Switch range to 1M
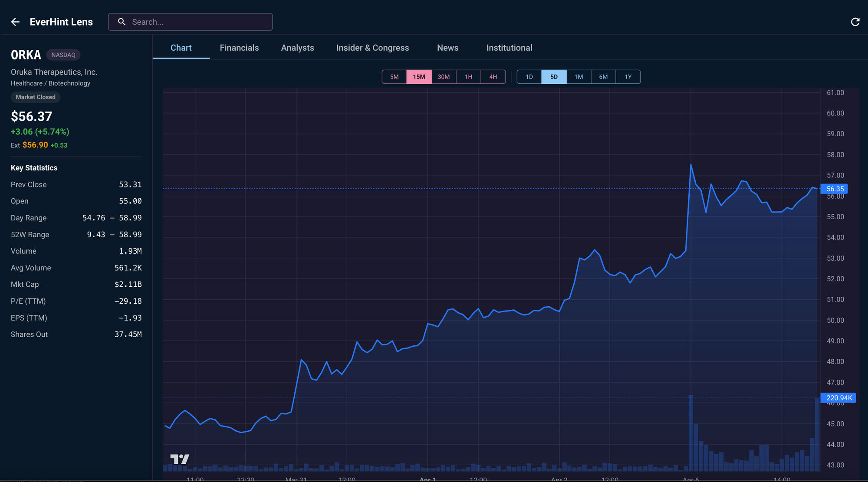This screenshot has height=482, width=868. point(579,77)
